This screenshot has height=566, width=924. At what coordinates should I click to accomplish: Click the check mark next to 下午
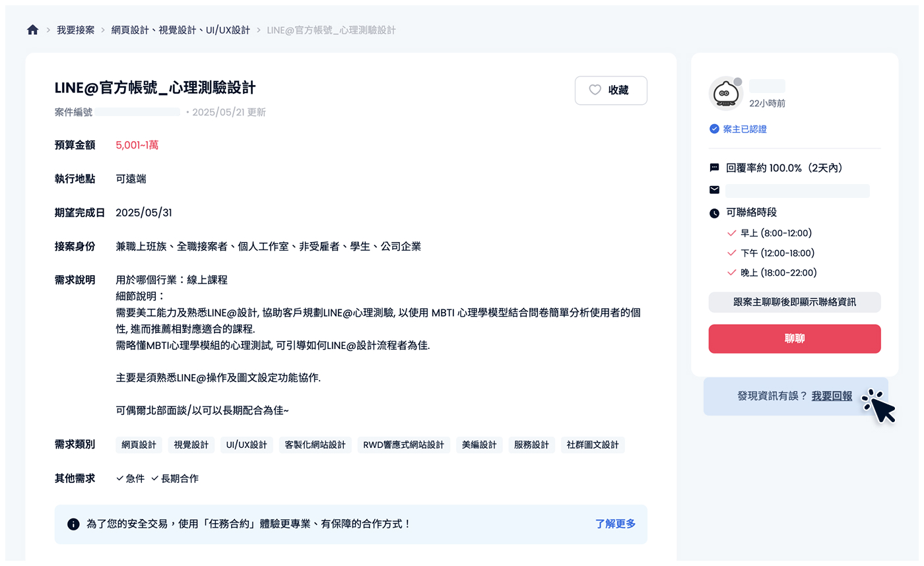pos(731,253)
